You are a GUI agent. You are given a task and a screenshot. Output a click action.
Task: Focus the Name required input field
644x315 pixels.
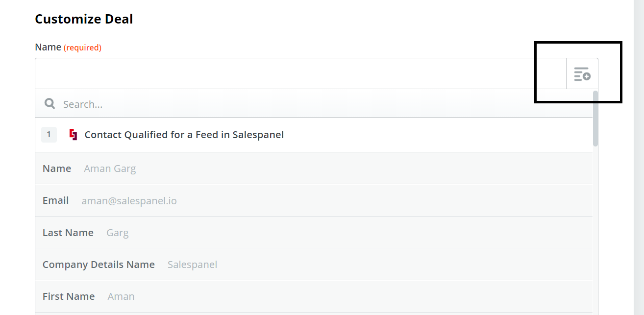(x=300, y=73)
